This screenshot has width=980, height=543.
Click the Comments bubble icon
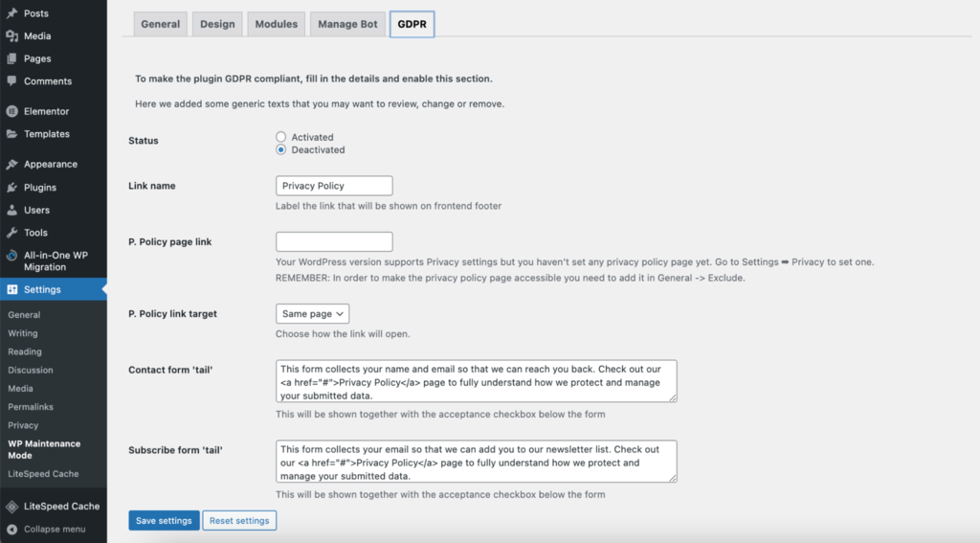tap(11, 81)
